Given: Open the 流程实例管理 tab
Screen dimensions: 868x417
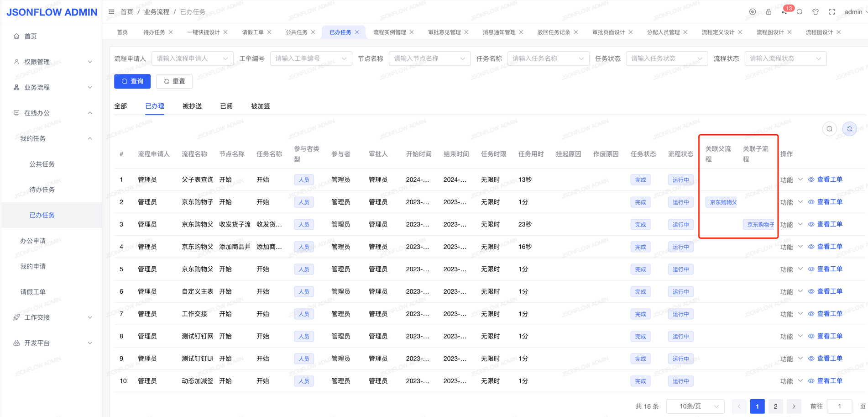Looking at the screenshot, I should [x=389, y=32].
